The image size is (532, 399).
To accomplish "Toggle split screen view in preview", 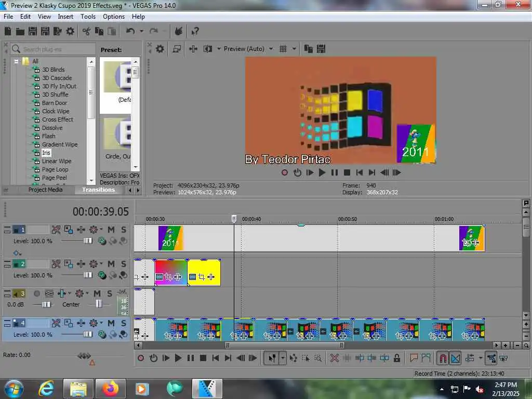I will (x=208, y=49).
